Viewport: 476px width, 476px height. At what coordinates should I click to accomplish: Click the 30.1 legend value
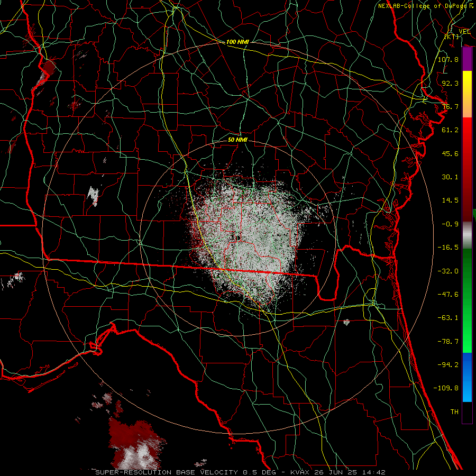[450, 177]
